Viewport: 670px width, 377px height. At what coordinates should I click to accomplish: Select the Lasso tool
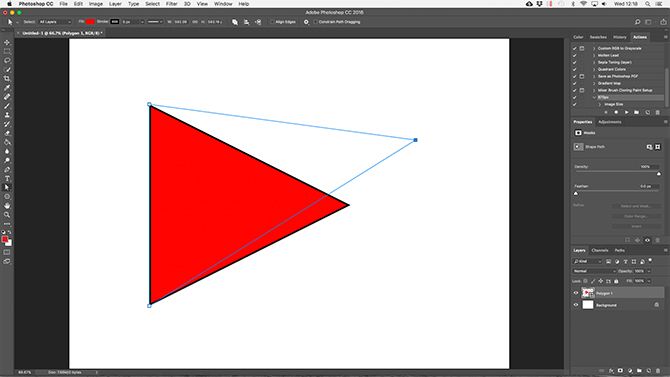(x=7, y=60)
